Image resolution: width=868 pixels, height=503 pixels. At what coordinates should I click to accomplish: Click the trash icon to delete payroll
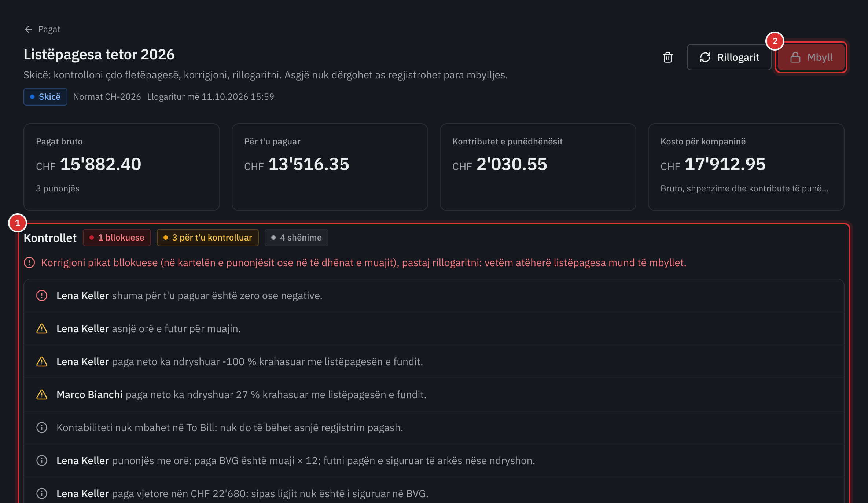tap(667, 57)
